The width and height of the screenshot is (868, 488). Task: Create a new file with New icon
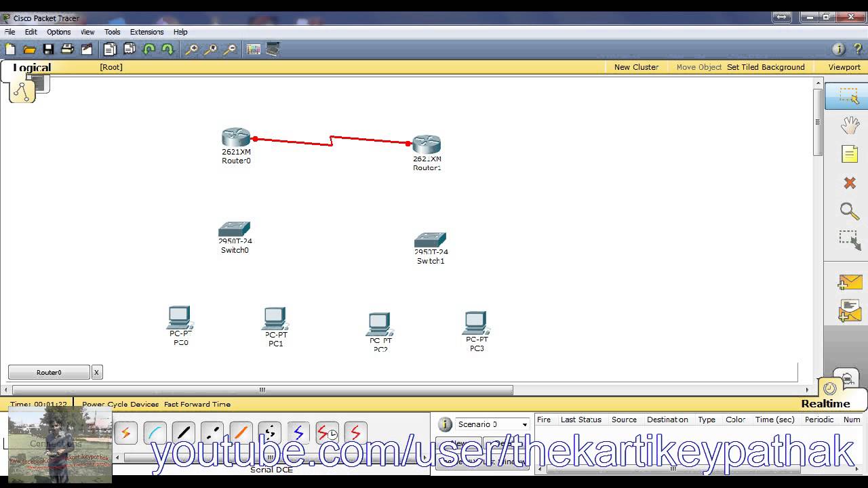[x=10, y=49]
